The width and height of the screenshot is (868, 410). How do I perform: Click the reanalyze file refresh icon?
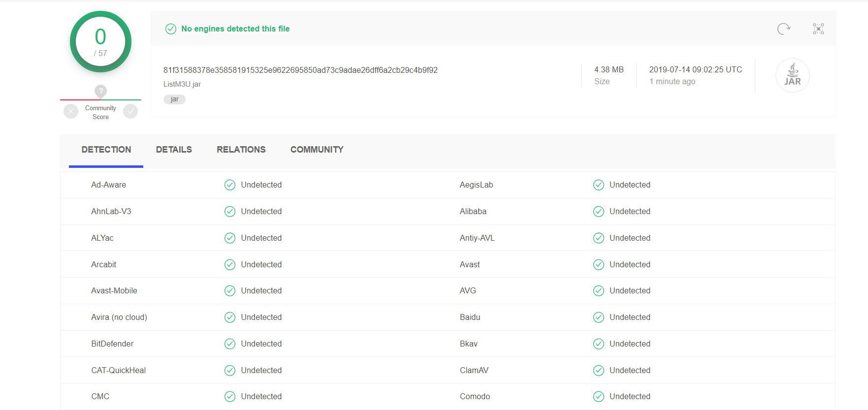(783, 29)
